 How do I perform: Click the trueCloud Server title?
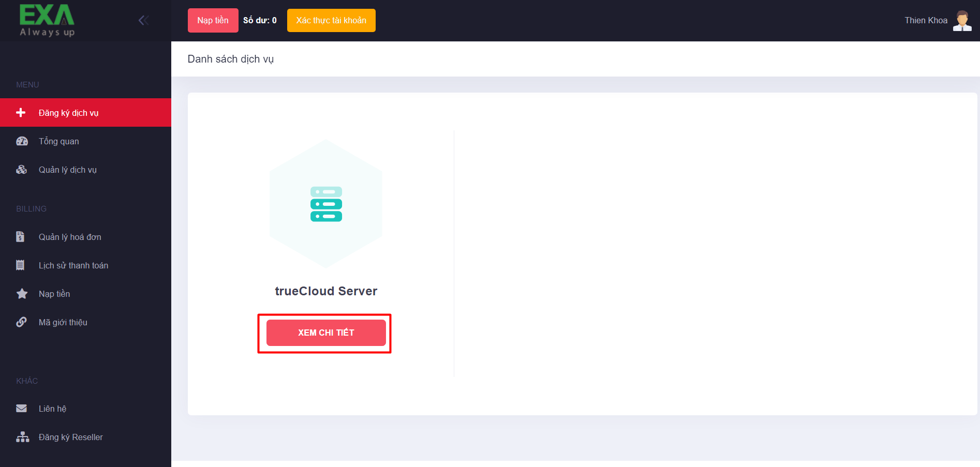(x=326, y=291)
